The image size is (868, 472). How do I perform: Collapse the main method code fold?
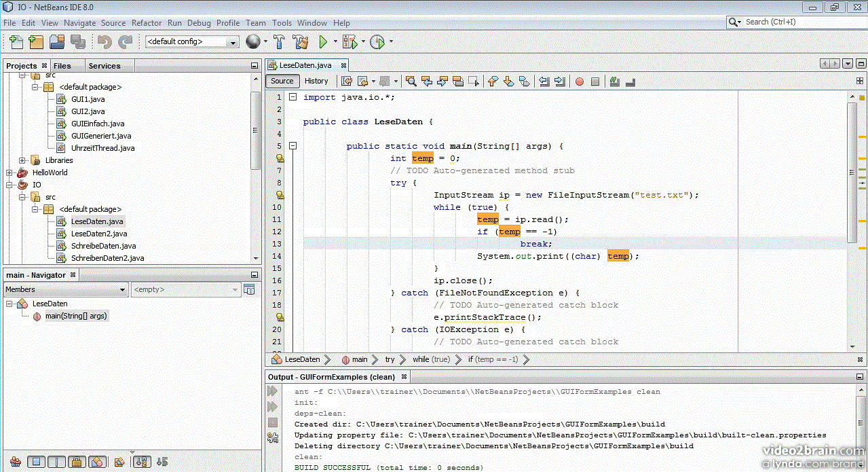coord(293,146)
